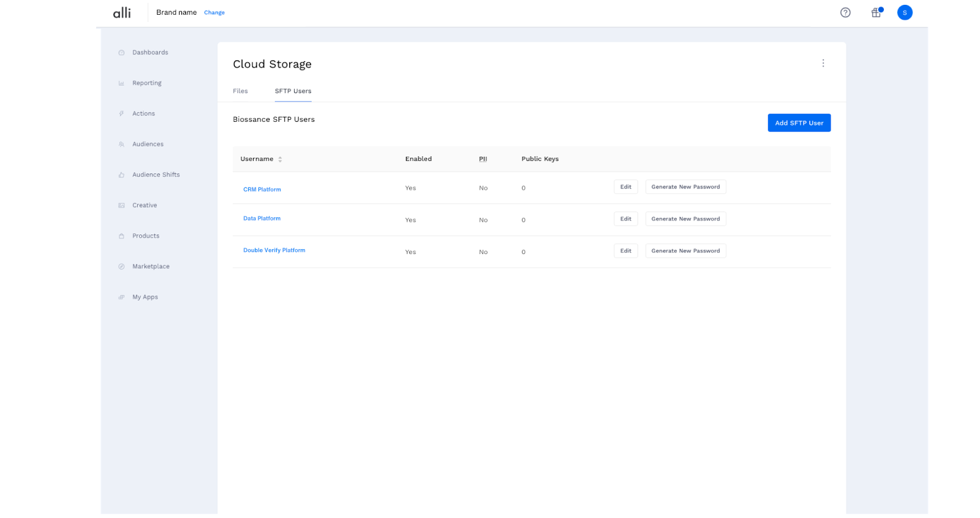
Task: Click the Add SFTP User button
Action: [x=799, y=123]
